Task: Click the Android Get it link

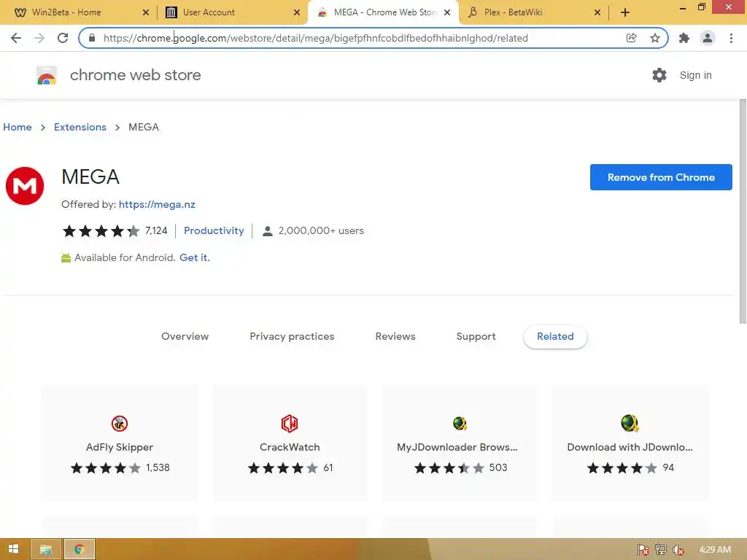Action: point(194,257)
